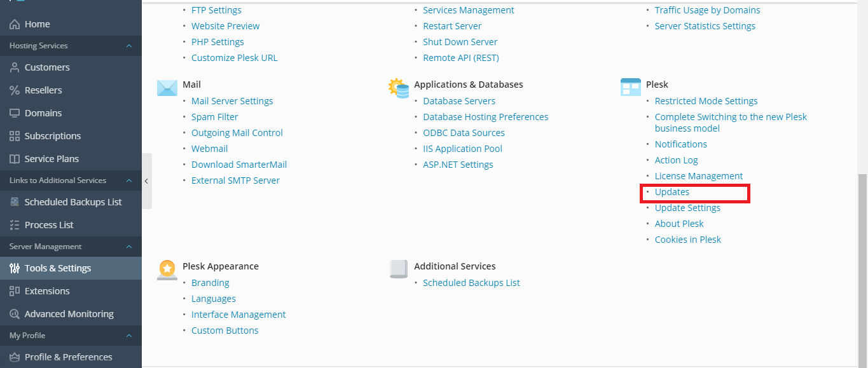
Task: Open Traffic Usage by Domains link
Action: coord(707,10)
